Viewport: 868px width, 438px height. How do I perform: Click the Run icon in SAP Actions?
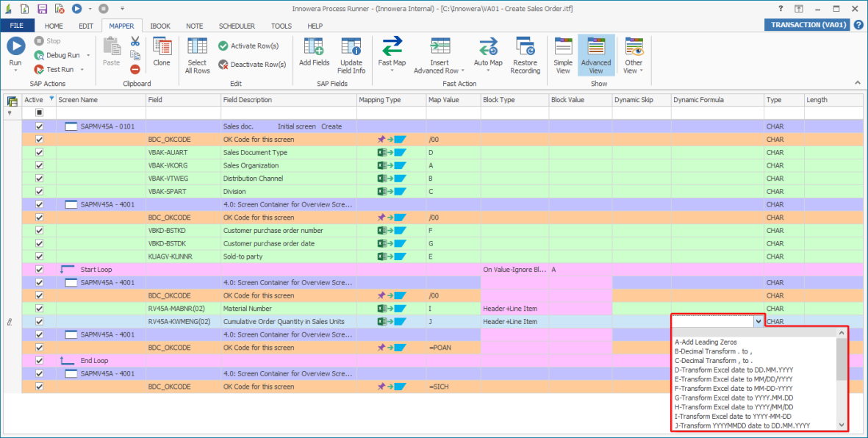pyautogui.click(x=15, y=47)
